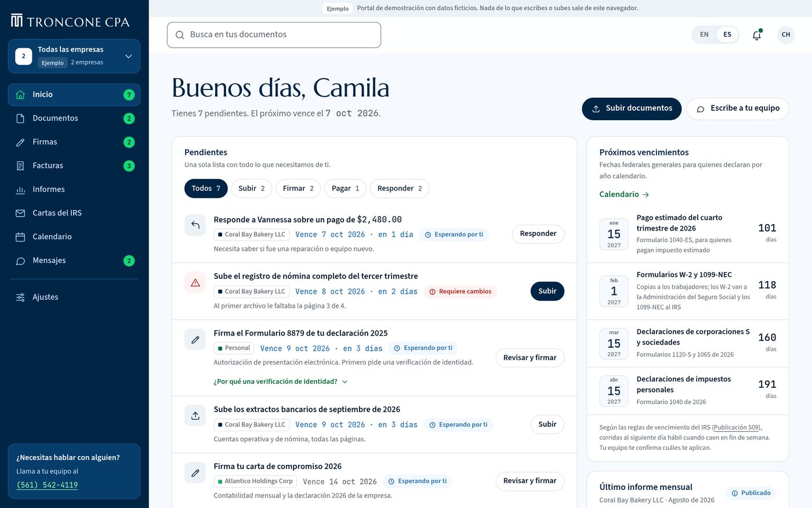Click upload icon on extractos bancarios task
Viewport: 812px width, 508px height.
195,415
